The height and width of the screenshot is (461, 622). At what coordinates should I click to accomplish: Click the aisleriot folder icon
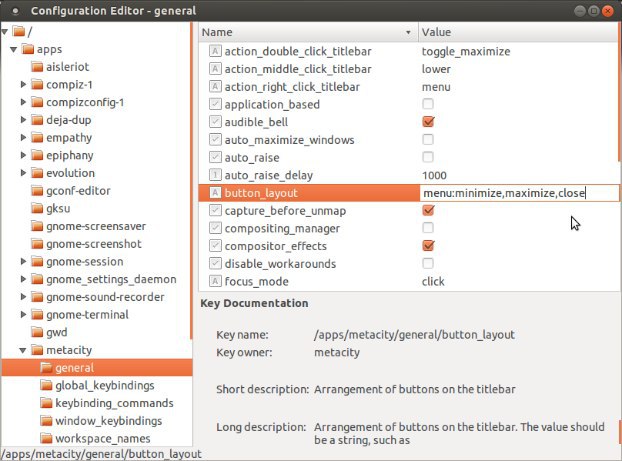tap(37, 67)
